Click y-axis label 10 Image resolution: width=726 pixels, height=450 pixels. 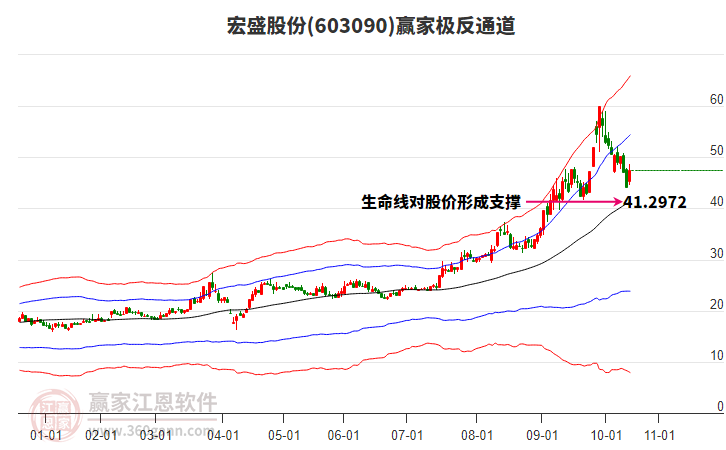pyautogui.click(x=716, y=355)
